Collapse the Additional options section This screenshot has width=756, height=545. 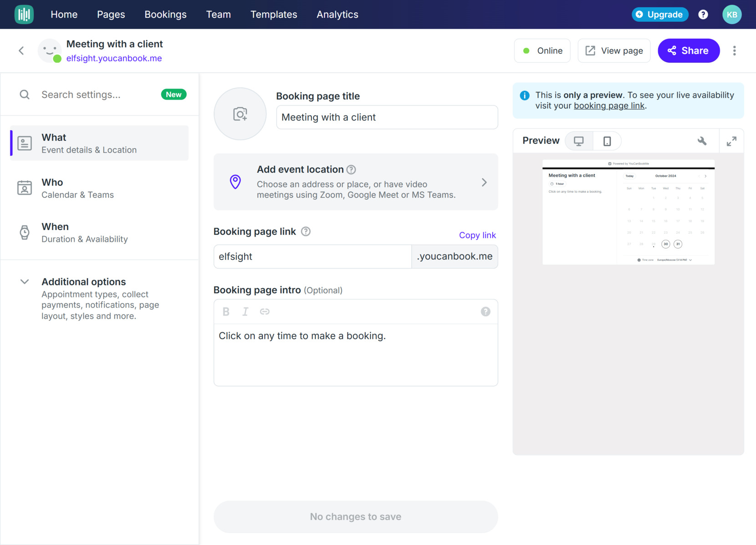(x=24, y=281)
